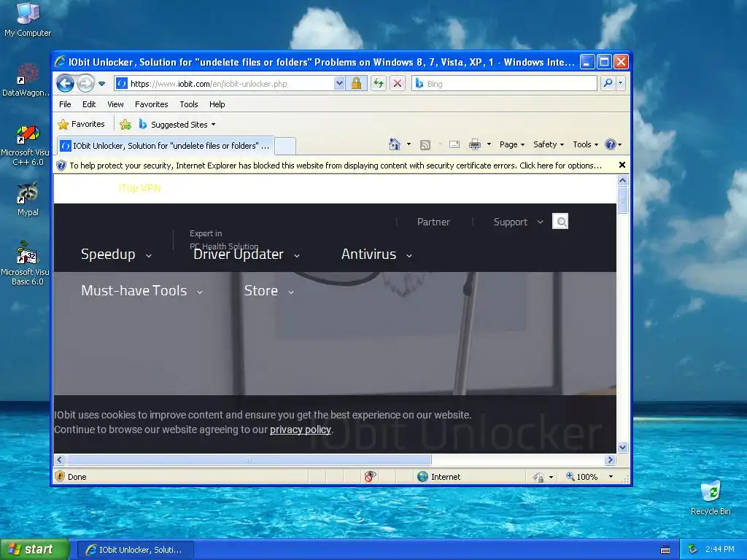
Task: Select the Microsoft Visual Basic 6.0 icon
Action: [26, 262]
